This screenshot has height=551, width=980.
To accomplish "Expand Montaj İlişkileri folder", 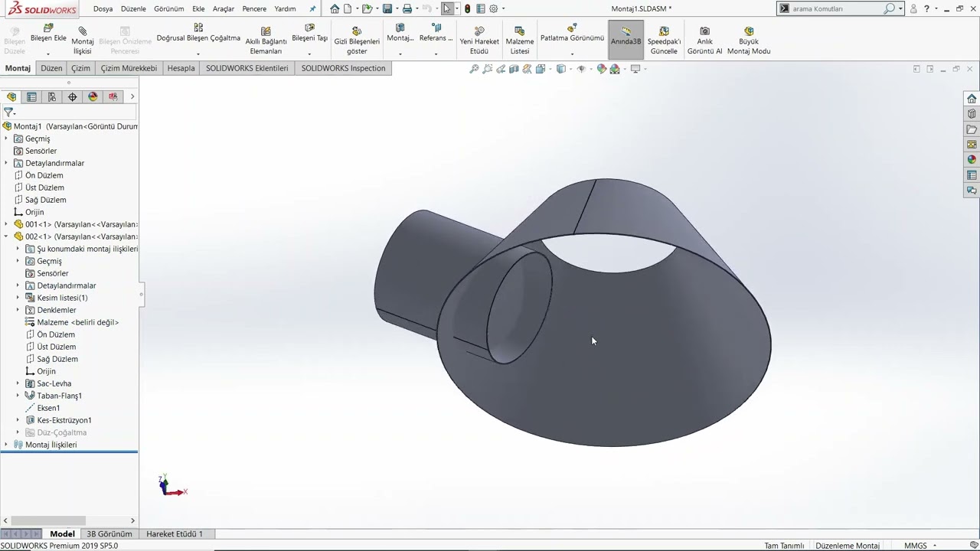I will click(x=6, y=445).
